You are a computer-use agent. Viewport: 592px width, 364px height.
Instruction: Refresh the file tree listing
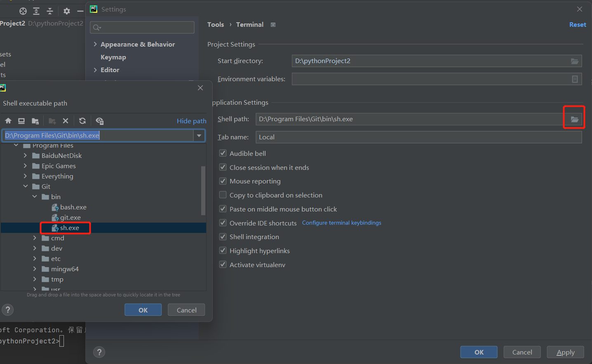click(82, 121)
